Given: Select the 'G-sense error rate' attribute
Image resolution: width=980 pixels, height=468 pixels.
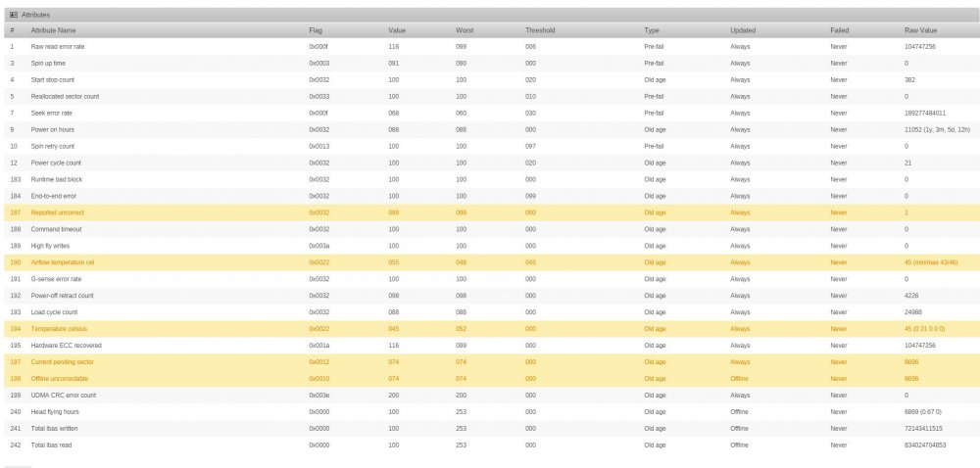Looking at the screenshot, I should pos(56,279).
